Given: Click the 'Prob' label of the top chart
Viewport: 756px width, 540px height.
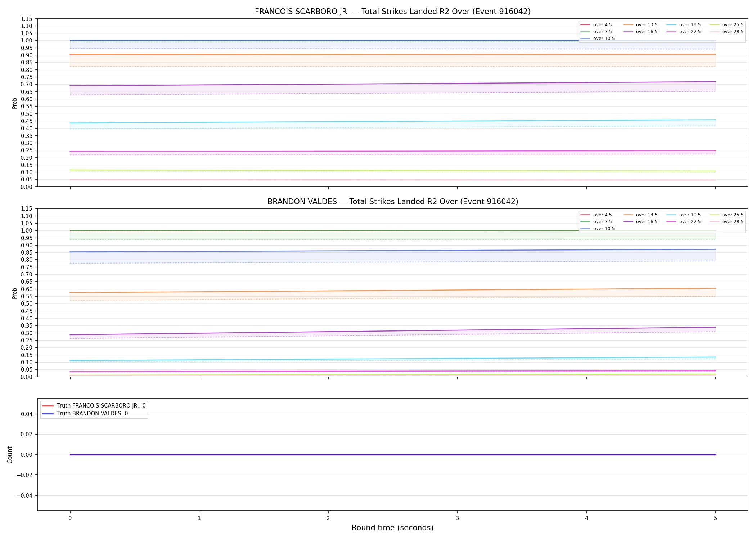Looking at the screenshot, I should [x=14, y=103].
